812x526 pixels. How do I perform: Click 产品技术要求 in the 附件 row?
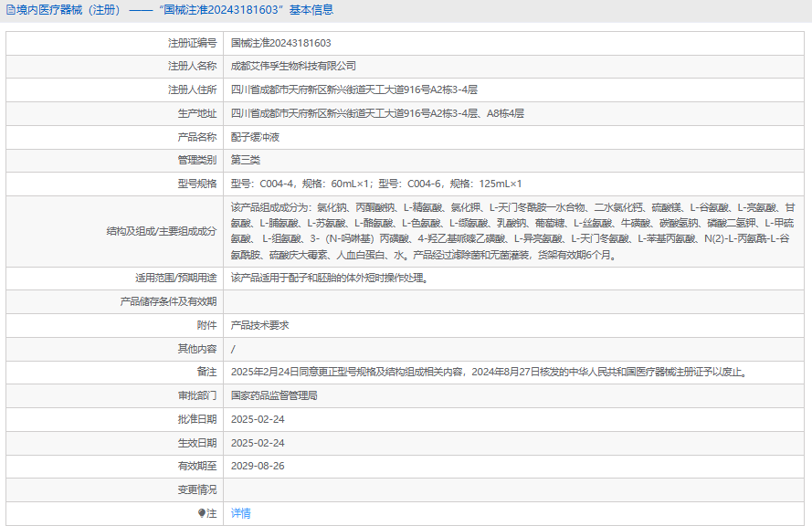click(260, 324)
